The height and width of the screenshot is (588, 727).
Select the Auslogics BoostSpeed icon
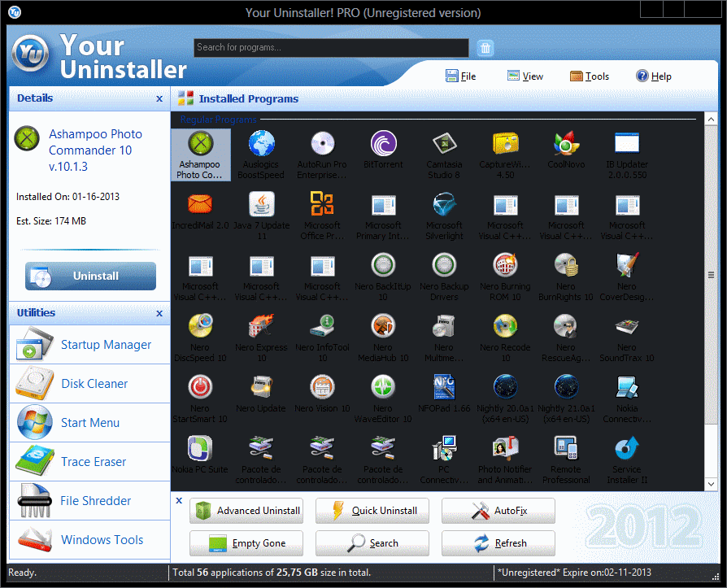[261, 145]
